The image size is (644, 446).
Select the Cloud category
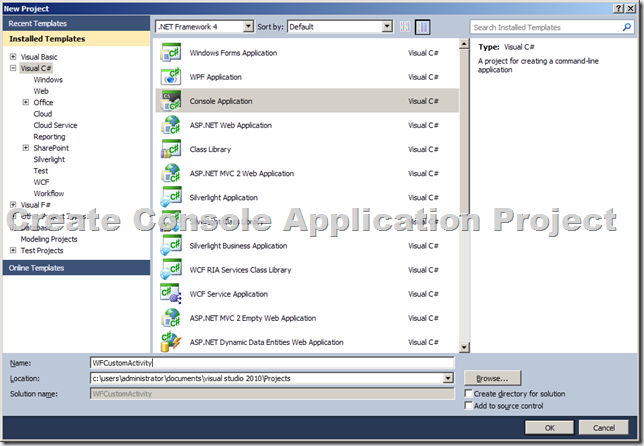click(43, 114)
